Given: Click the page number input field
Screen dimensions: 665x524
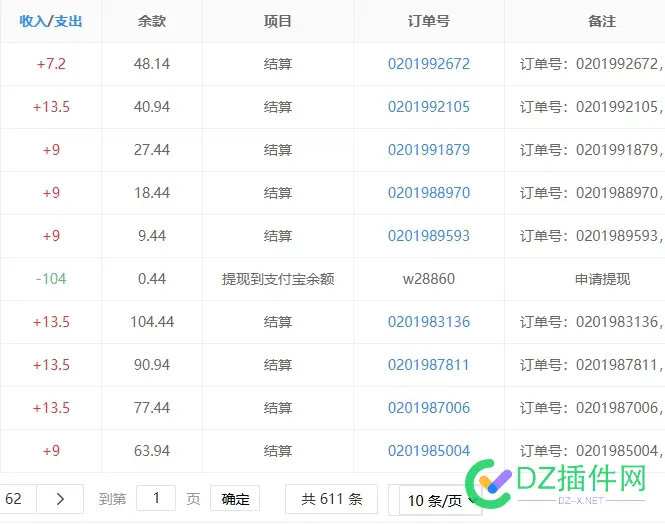Looking at the screenshot, I should 156,498.
